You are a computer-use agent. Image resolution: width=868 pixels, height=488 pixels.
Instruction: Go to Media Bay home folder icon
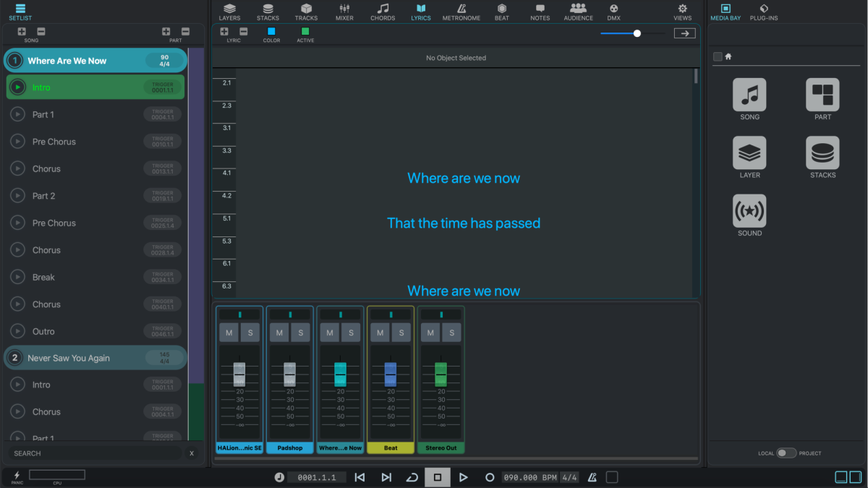(x=728, y=56)
